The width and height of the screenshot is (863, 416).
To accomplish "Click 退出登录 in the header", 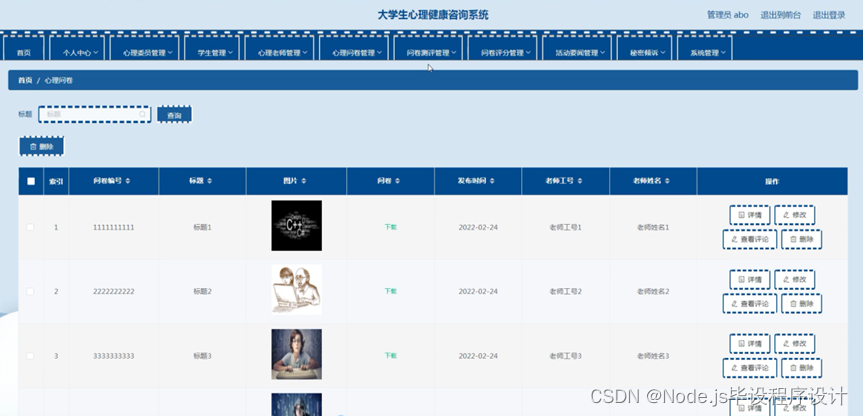I will coord(829,15).
